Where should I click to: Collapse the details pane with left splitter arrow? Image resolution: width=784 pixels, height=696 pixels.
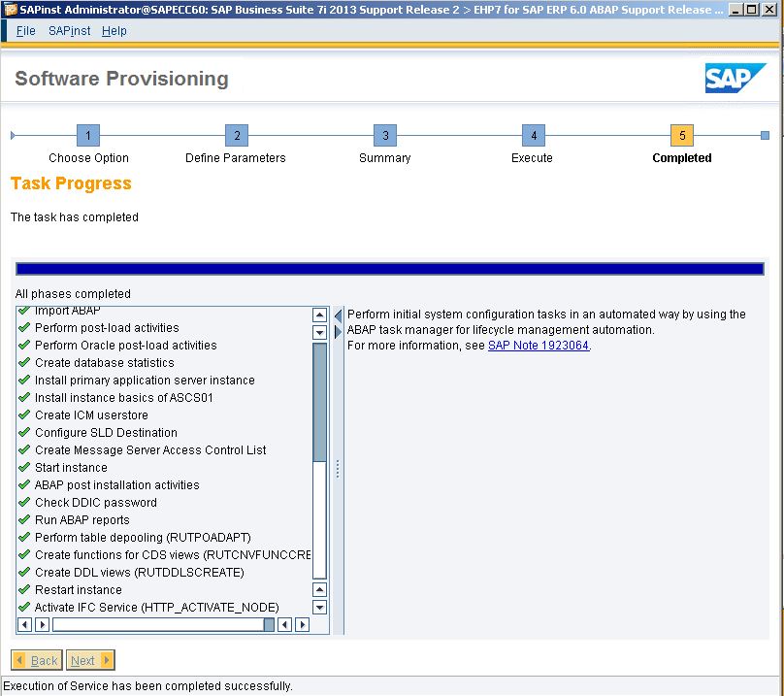[338, 315]
